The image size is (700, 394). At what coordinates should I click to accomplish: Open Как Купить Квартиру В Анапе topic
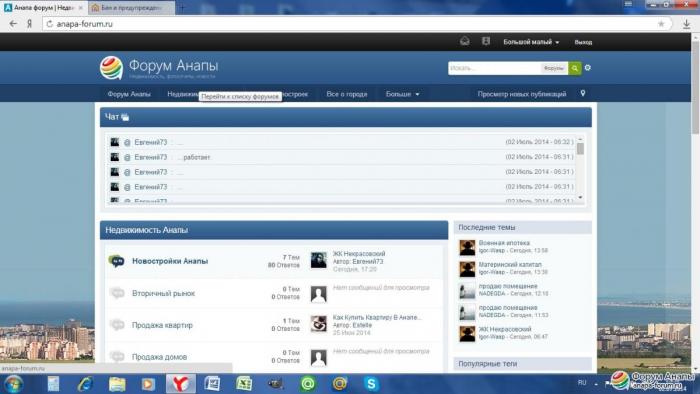click(377, 317)
